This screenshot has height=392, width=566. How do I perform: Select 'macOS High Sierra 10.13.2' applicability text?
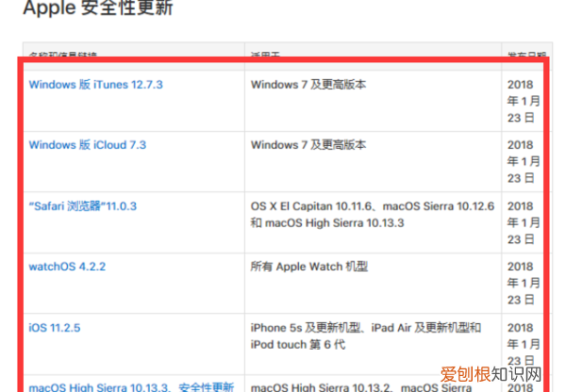click(x=321, y=387)
